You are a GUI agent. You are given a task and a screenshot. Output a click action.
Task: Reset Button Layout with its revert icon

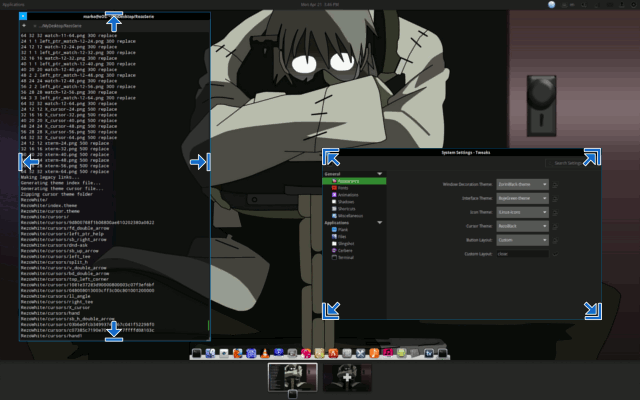[x=555, y=240]
